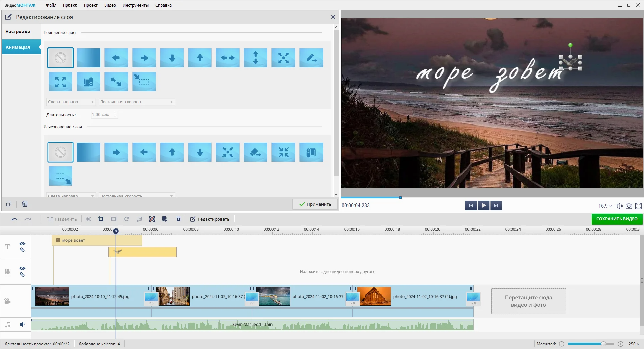The image size is (644, 349).
Task: Hide the text track with eye icon
Action: (x=22, y=244)
